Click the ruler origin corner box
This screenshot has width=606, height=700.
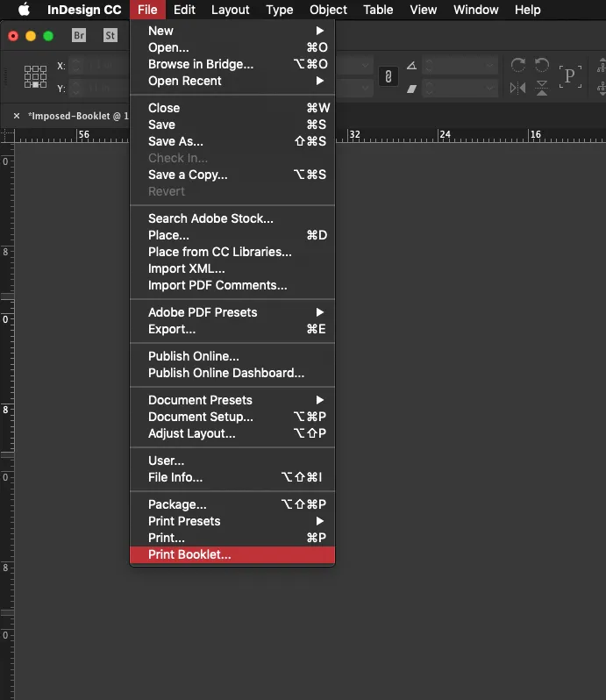click(7, 136)
